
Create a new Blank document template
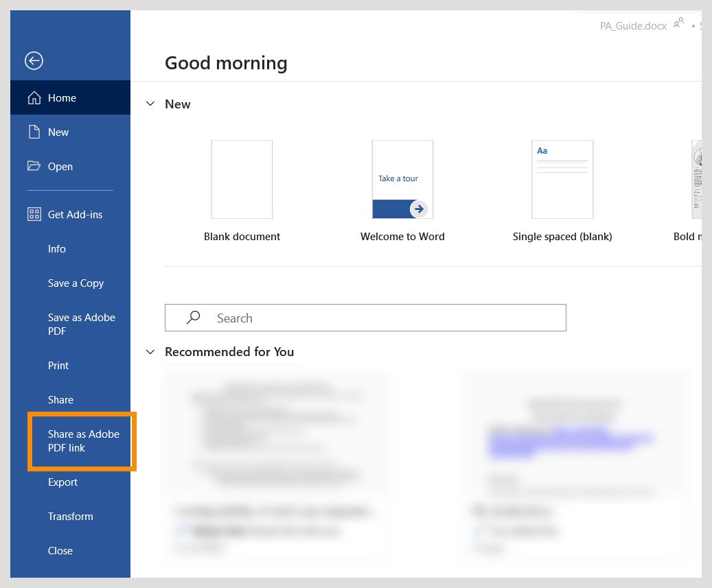point(242,179)
